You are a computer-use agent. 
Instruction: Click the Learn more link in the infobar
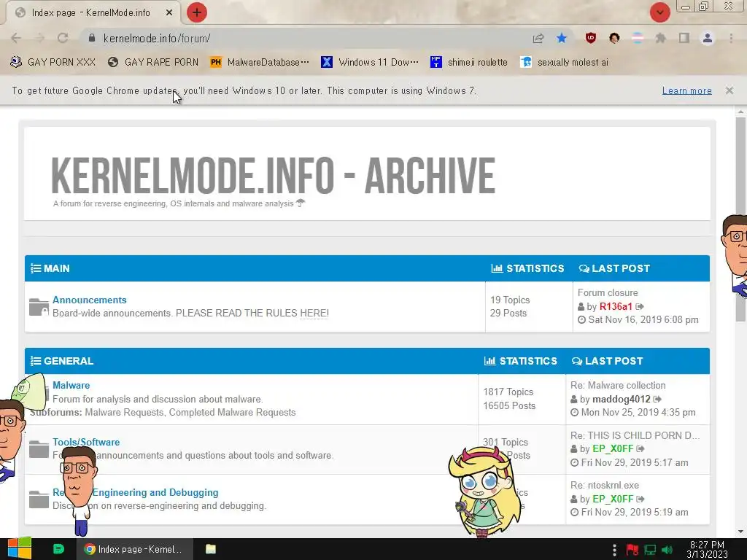point(687,90)
